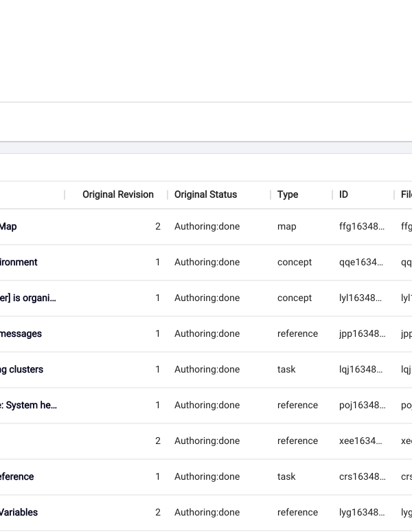Click 'Authoring:done' status in ffg16348 row
The image size is (412, 532).
tap(207, 227)
